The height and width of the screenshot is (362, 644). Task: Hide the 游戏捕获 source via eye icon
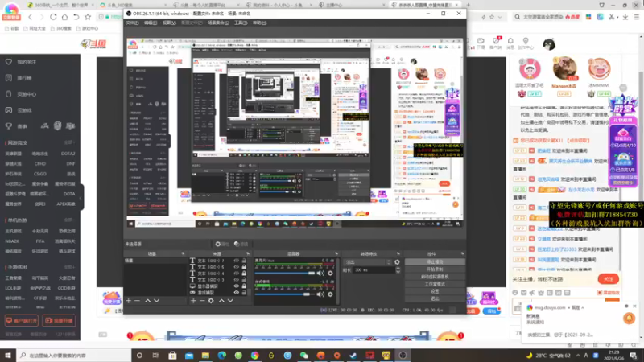point(236,293)
